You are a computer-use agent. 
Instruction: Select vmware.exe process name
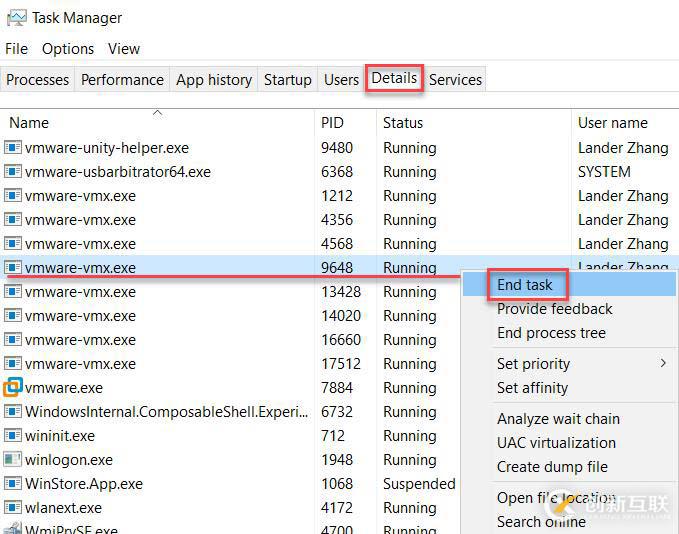(x=64, y=388)
